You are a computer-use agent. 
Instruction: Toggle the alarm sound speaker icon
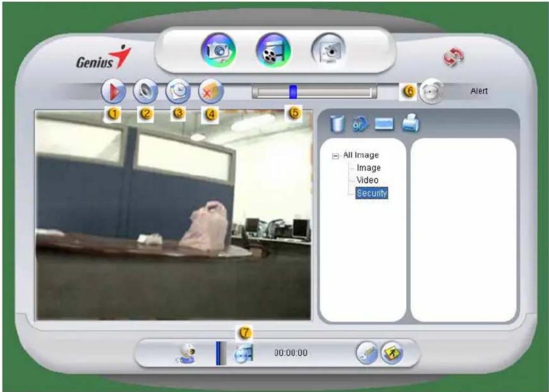point(145,91)
